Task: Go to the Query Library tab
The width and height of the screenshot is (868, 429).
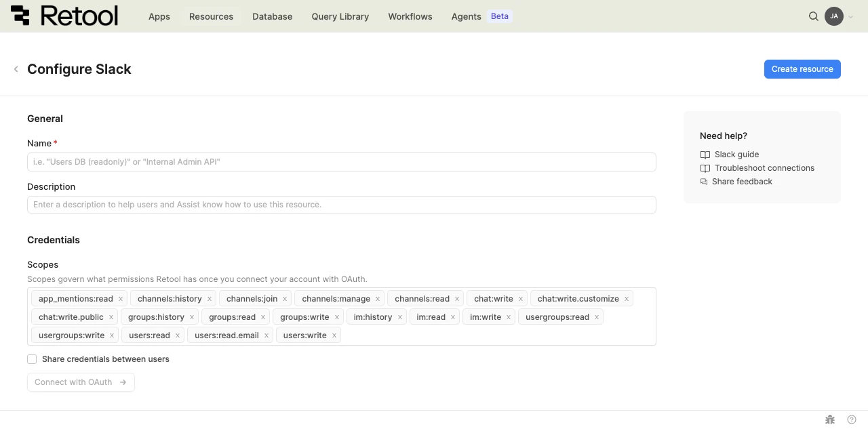Action: [340, 16]
